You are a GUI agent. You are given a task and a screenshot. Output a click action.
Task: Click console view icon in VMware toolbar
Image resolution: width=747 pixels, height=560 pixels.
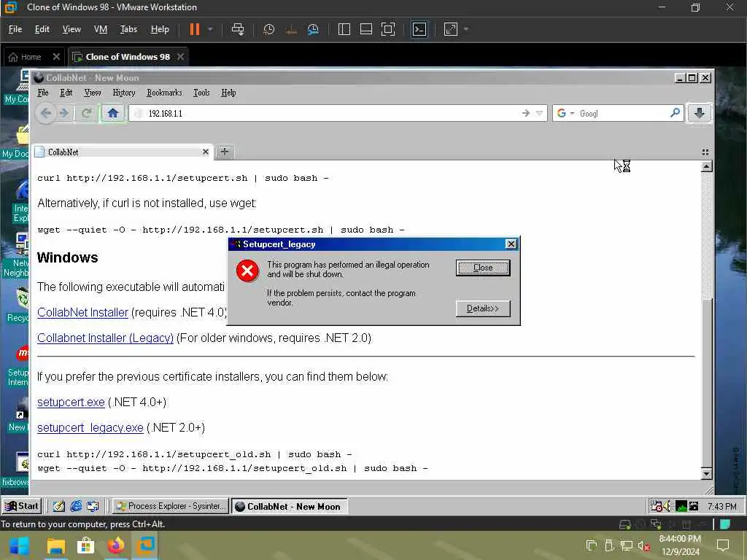point(419,29)
